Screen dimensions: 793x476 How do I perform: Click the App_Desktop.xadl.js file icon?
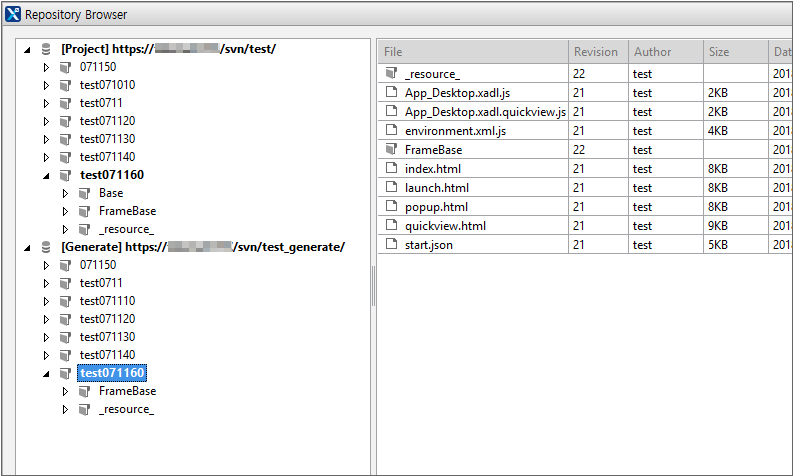(392, 92)
